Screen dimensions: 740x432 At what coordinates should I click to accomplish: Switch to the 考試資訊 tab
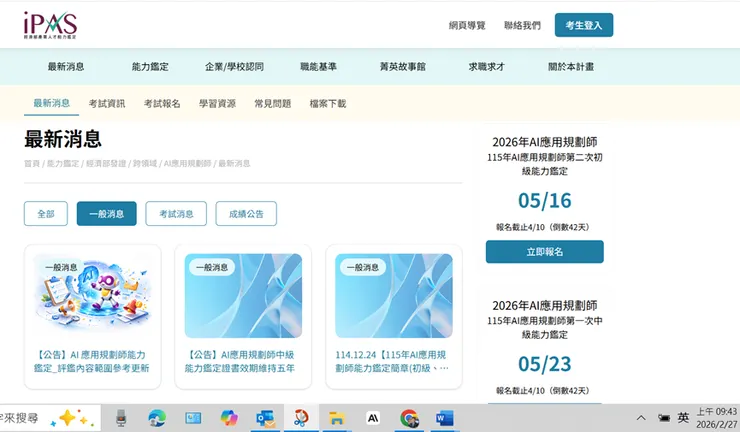click(x=107, y=103)
